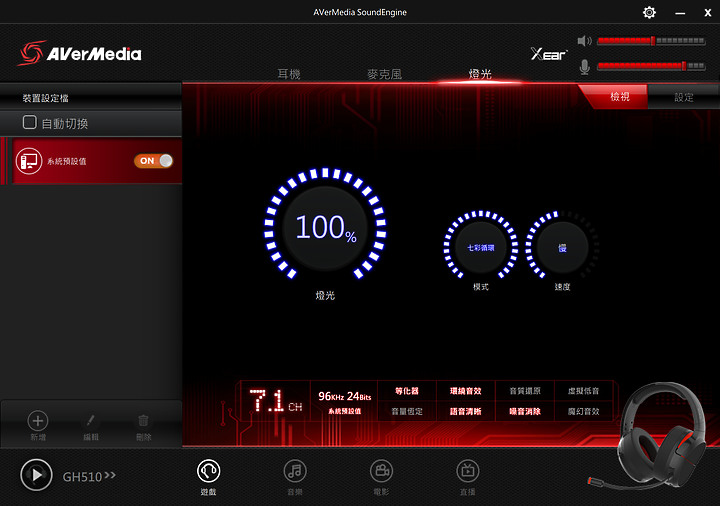Toggle 音量恆定 feature

407,411
